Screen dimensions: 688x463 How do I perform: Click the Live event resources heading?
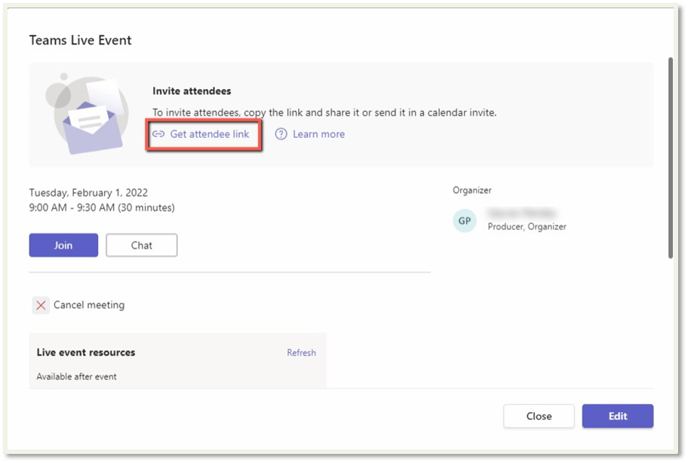coord(86,353)
